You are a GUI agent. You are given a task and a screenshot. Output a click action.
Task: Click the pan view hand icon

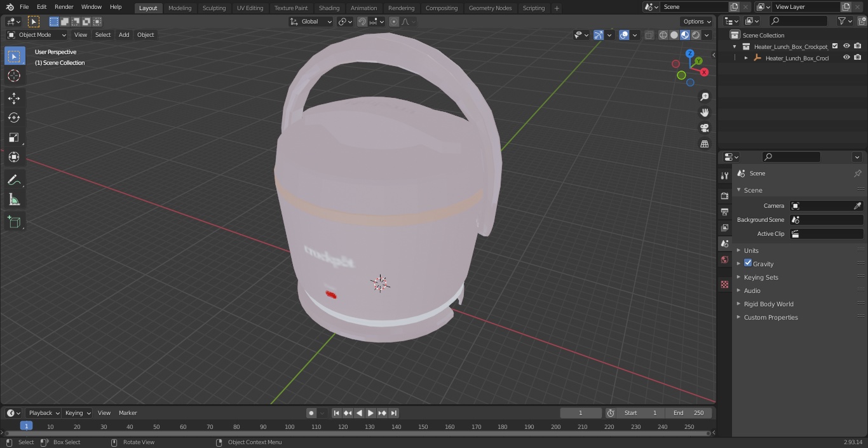point(704,112)
